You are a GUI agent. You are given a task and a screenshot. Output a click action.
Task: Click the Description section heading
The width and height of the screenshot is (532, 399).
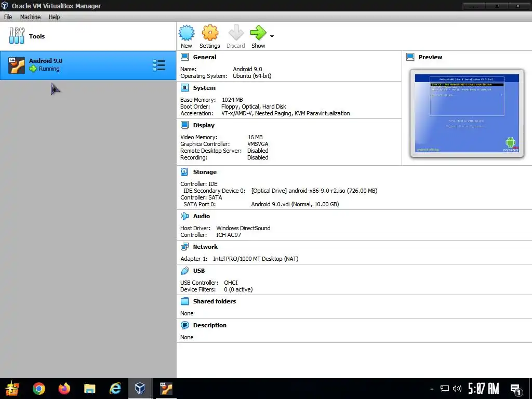click(x=210, y=325)
